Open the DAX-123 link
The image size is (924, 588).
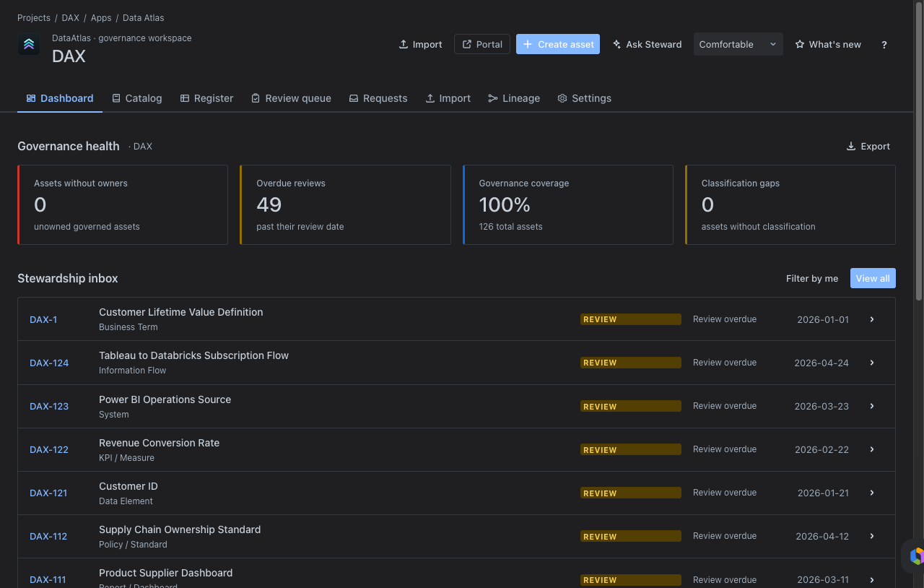(49, 406)
